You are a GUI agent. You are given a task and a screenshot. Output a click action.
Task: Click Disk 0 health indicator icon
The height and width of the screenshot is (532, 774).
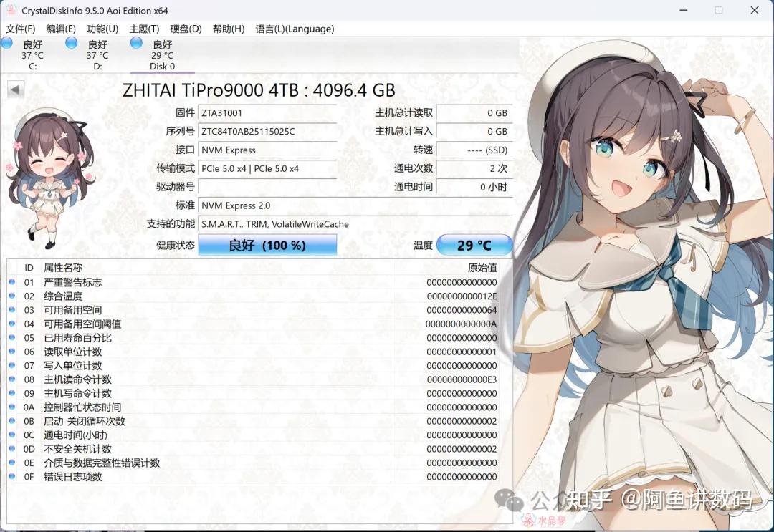pyautogui.click(x=136, y=43)
